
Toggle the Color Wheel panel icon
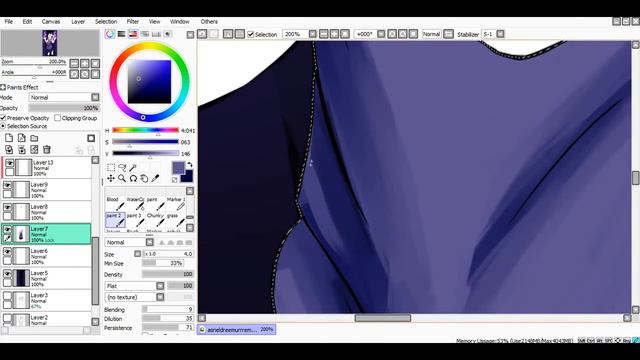tap(110, 34)
